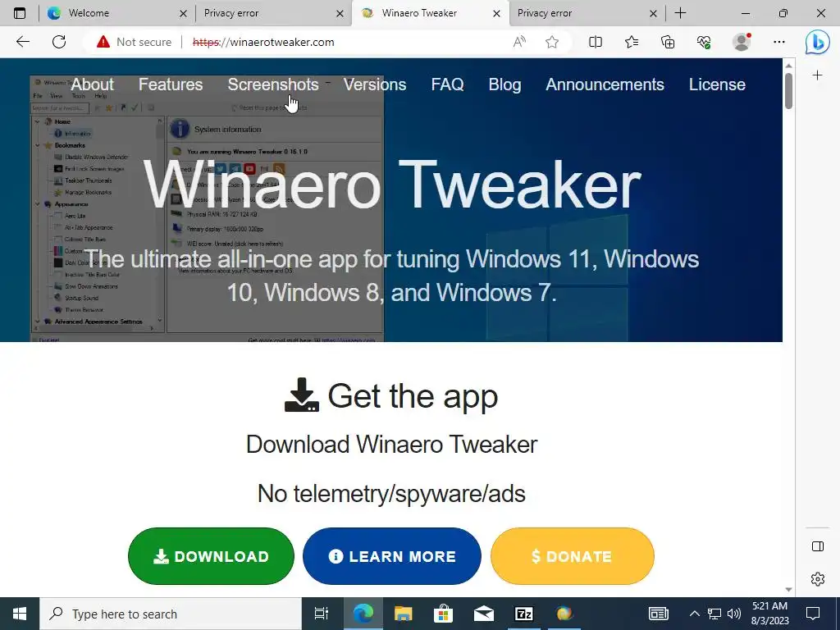Screen dimensions: 840x630
Task: Switch to the Welcome tab
Action: [116, 13]
